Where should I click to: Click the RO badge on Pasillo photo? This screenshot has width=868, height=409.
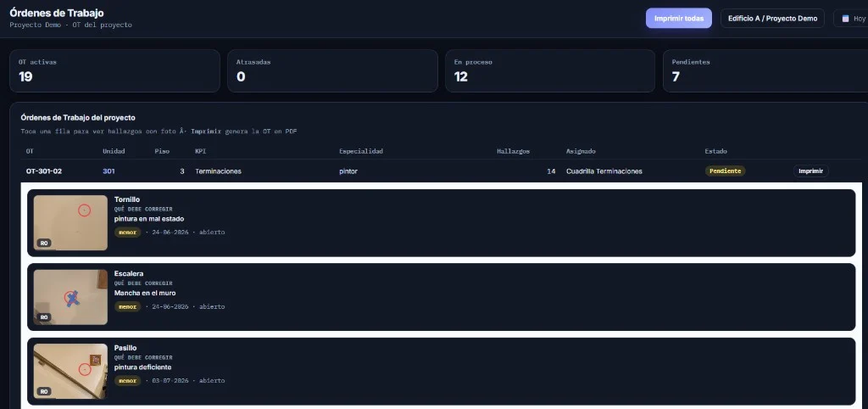(44, 391)
